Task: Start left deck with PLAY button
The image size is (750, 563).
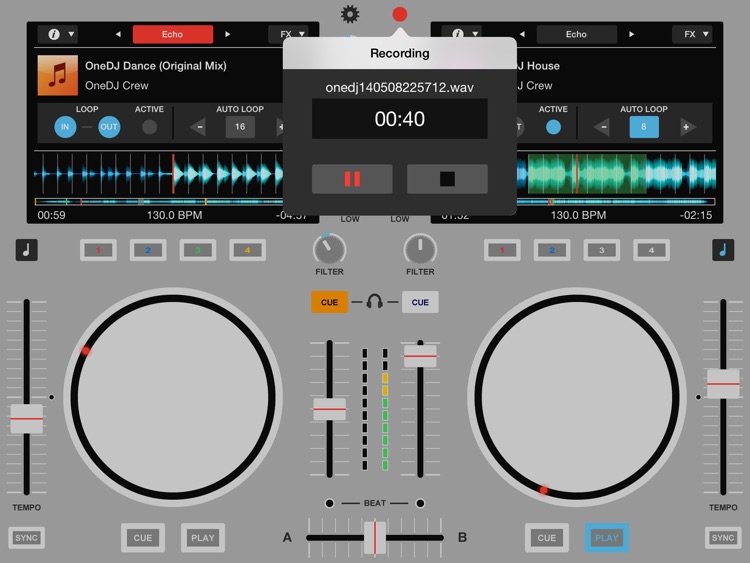Action: click(x=203, y=538)
